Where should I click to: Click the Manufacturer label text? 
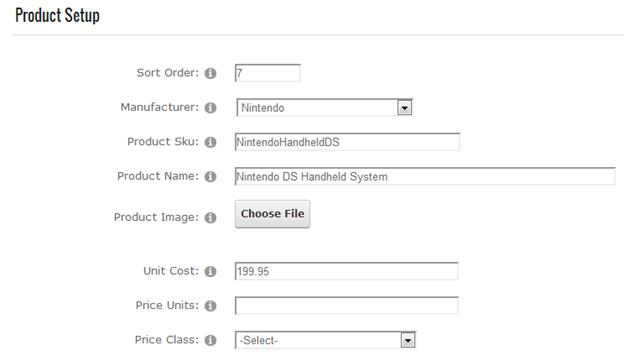pyautogui.click(x=160, y=107)
